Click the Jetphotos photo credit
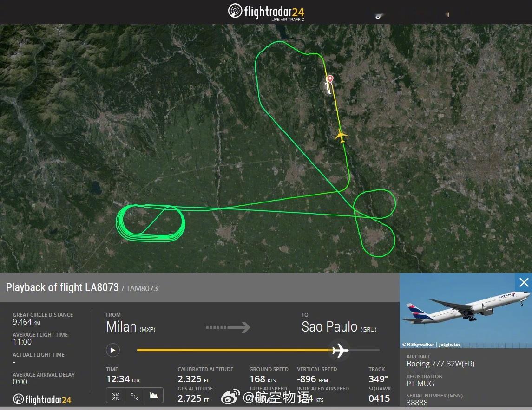The height and width of the screenshot is (410, 532). click(x=450, y=344)
